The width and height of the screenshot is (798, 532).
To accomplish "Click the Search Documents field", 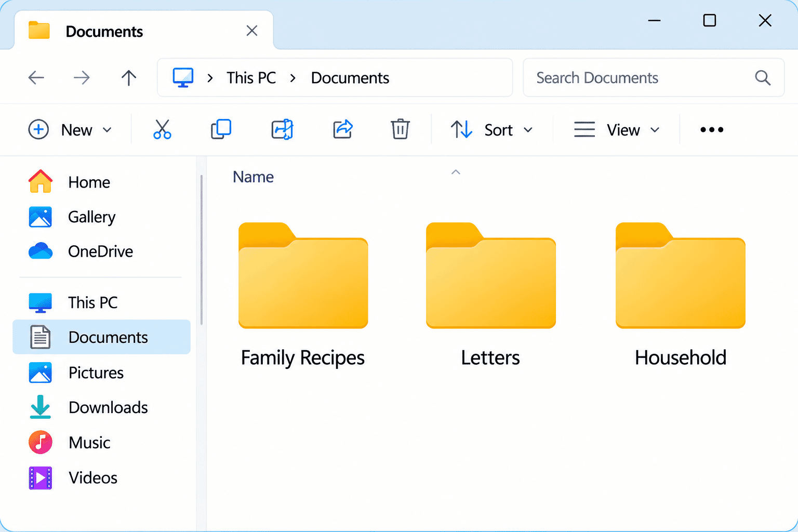I will click(x=654, y=78).
